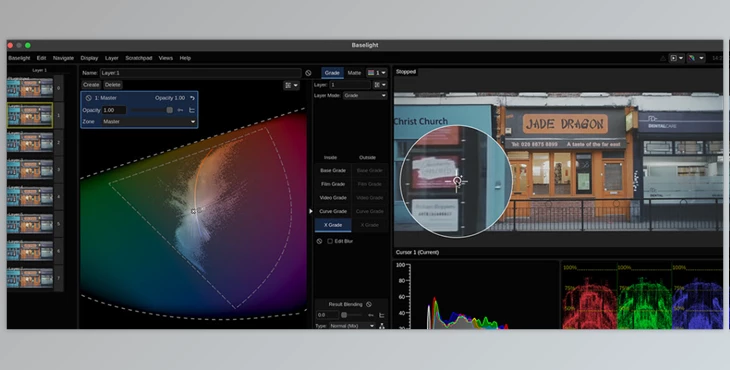730x370 pixels.
Task: Open the blend Type dropdown Normal (Mix)
Action: point(352,326)
